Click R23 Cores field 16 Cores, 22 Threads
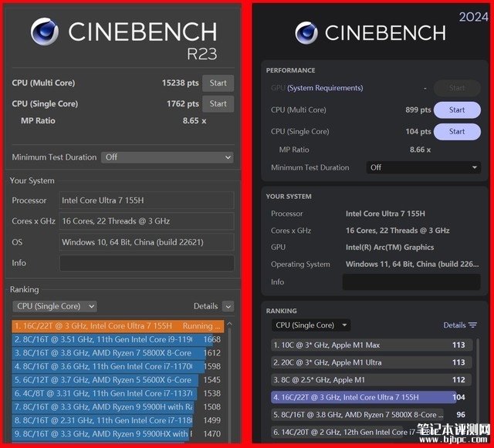The height and width of the screenshot is (448, 494). pos(147,221)
